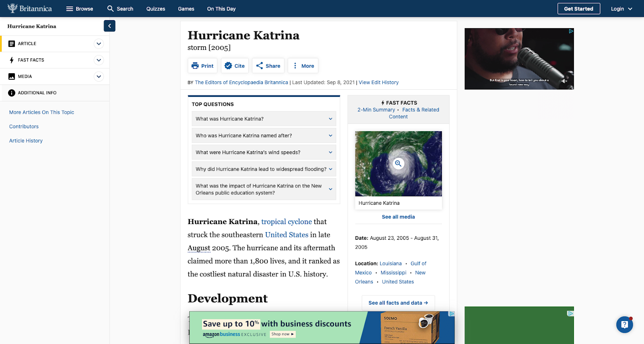Screen dimensions: 644x344
Task: Click the Search magnifier icon
Action: point(110,8)
